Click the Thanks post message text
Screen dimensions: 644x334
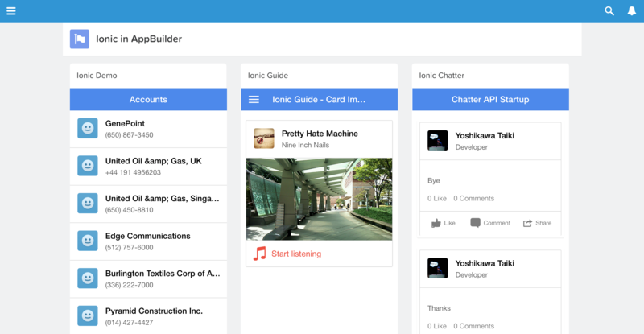[439, 308]
